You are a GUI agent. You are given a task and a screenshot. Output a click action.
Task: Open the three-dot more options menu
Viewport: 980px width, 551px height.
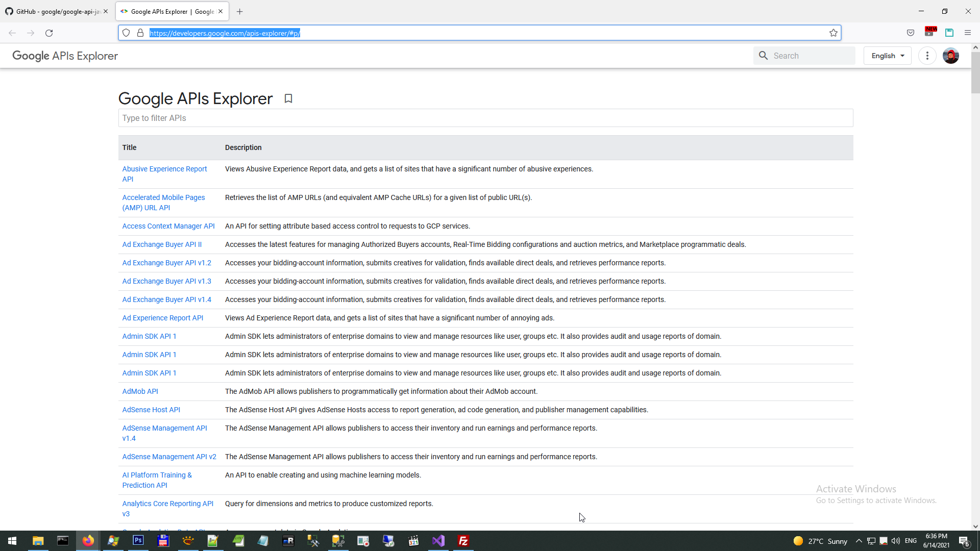[x=927, y=56]
